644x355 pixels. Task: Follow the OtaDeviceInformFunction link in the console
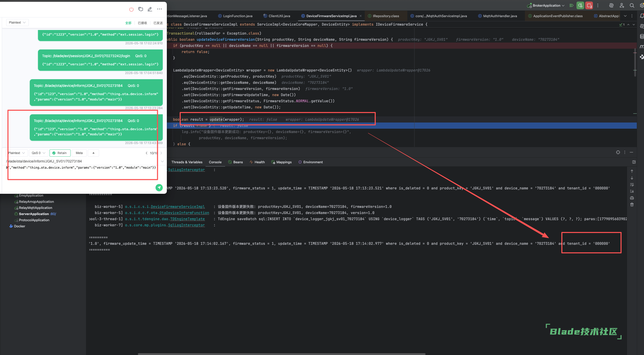click(x=184, y=213)
